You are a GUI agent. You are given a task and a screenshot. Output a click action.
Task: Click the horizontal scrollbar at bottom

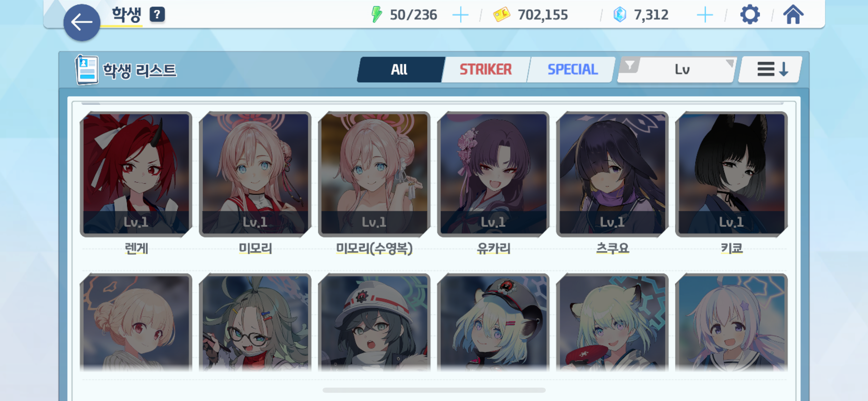coord(434,390)
